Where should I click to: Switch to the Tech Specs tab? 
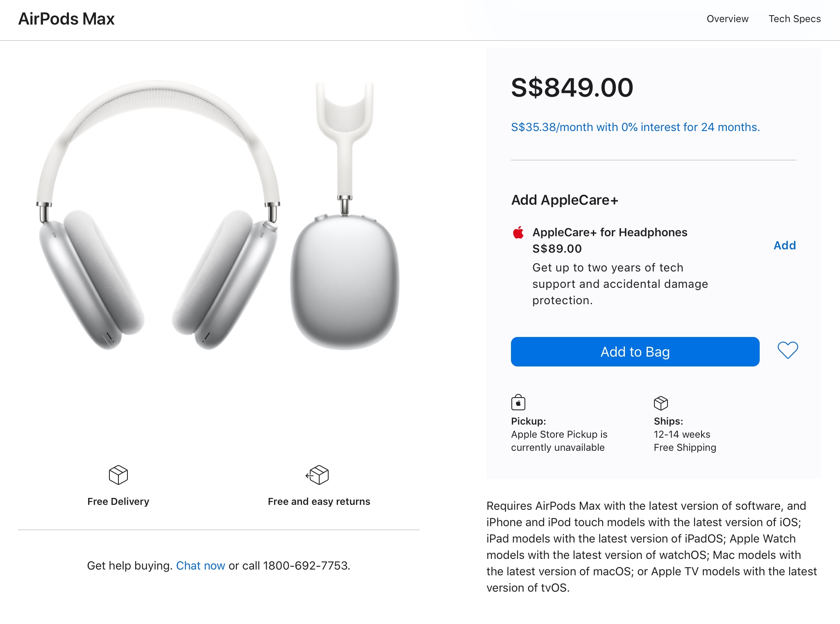click(x=795, y=19)
